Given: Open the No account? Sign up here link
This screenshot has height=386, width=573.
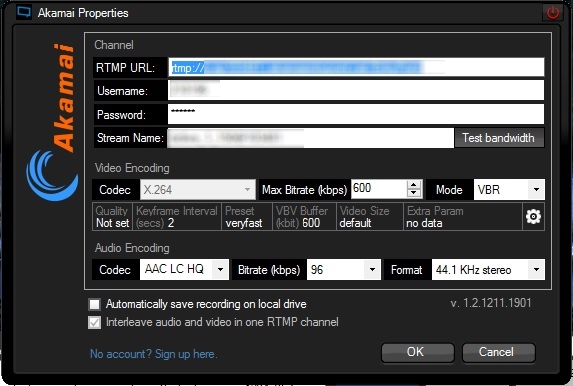Looking at the screenshot, I should pos(153,354).
